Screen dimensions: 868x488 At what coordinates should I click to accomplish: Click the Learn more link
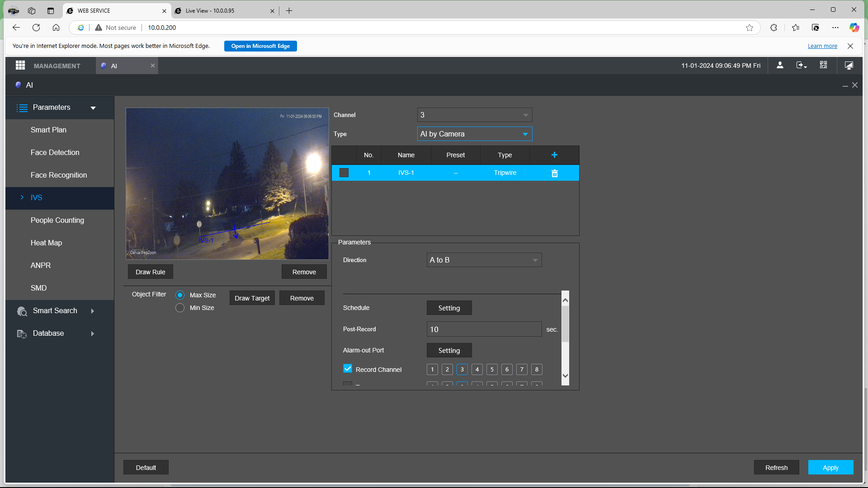(x=822, y=46)
